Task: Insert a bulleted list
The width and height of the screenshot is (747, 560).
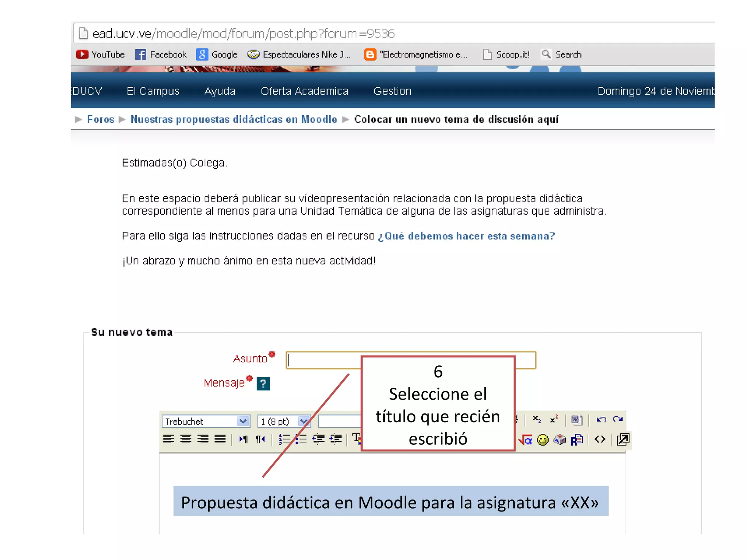Action: (x=301, y=439)
